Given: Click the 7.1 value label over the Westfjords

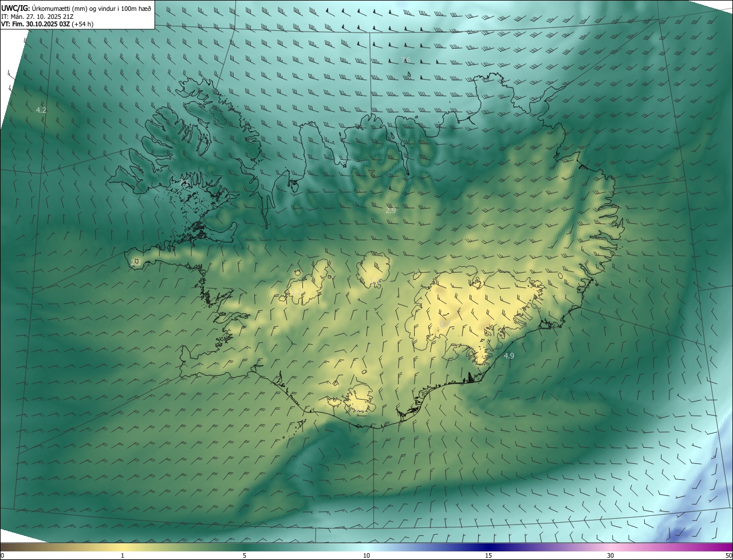Looking at the screenshot, I should 184,183.
